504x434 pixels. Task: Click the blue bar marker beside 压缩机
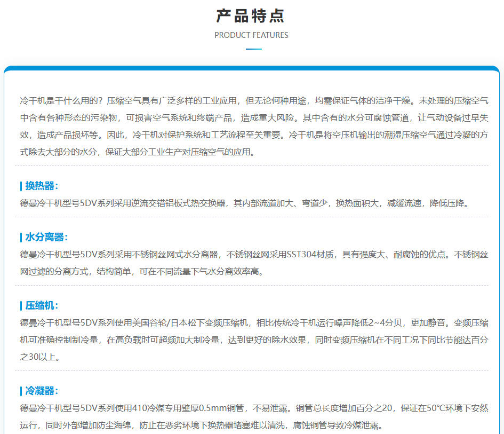click(21, 305)
